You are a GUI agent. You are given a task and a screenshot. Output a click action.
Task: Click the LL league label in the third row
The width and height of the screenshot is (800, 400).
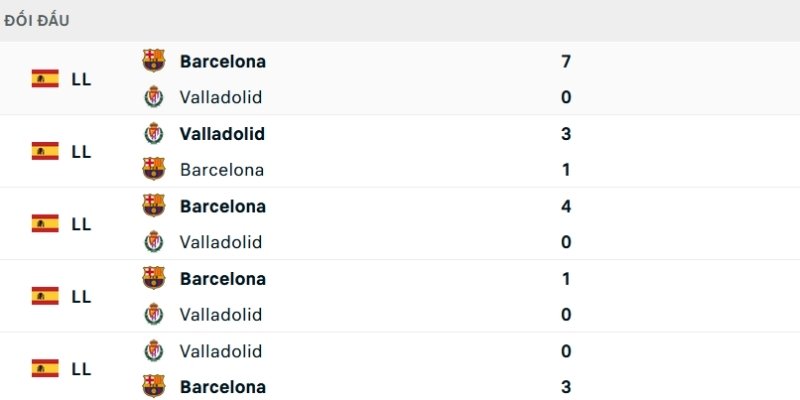click(81, 224)
